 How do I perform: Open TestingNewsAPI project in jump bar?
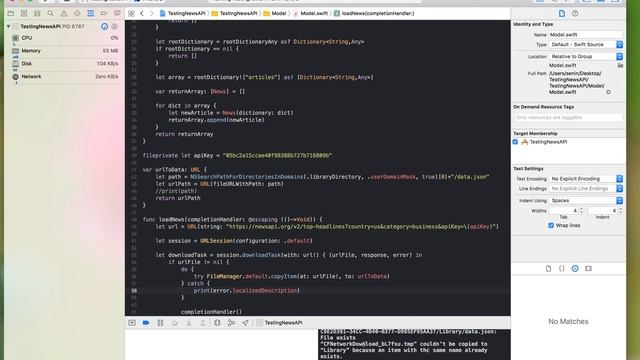coord(182,13)
